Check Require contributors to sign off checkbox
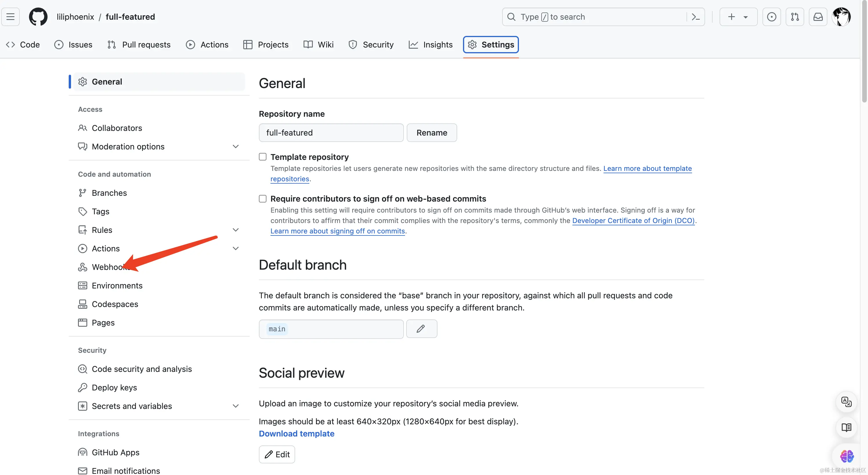The width and height of the screenshot is (868, 475). pos(262,198)
